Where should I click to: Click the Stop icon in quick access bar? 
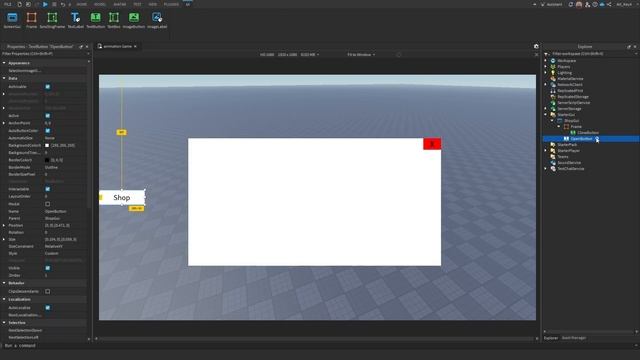click(x=54, y=4)
